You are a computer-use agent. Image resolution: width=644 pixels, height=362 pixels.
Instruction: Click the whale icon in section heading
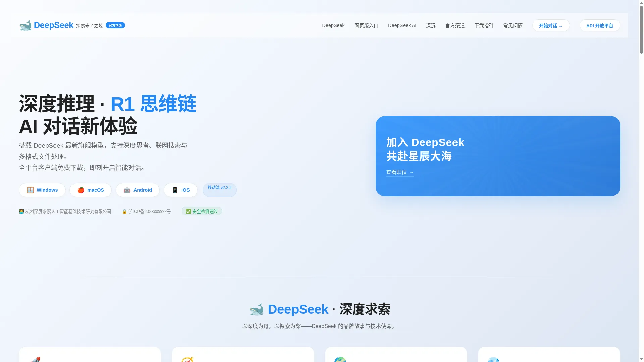pos(257,309)
